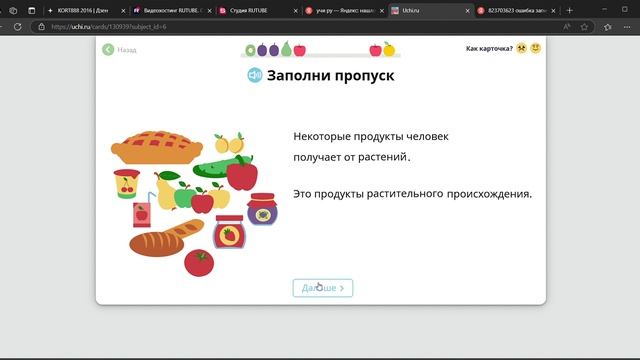
Task: Click the pie illustration
Action: coord(157,147)
